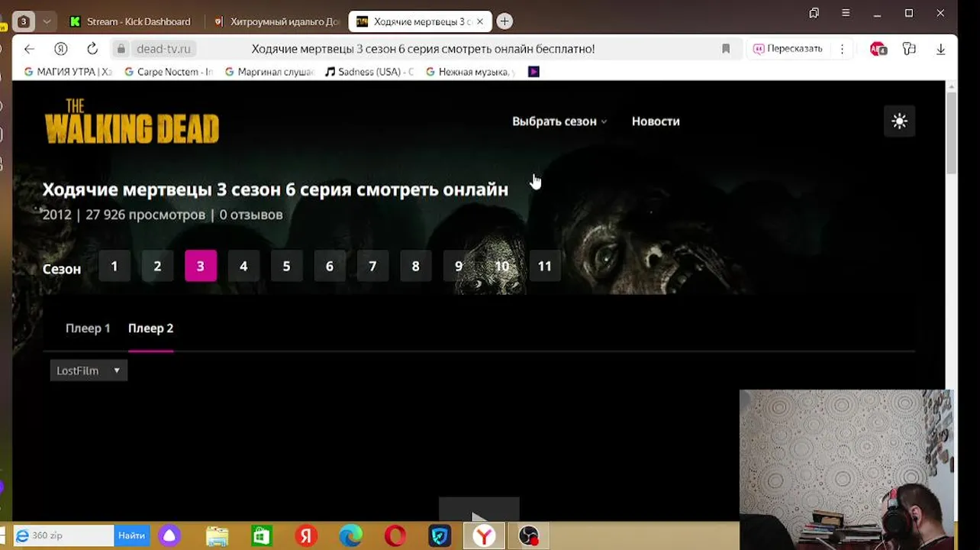Open the browser hamburger menu
Screen dimensions: 980x550
click(846, 13)
